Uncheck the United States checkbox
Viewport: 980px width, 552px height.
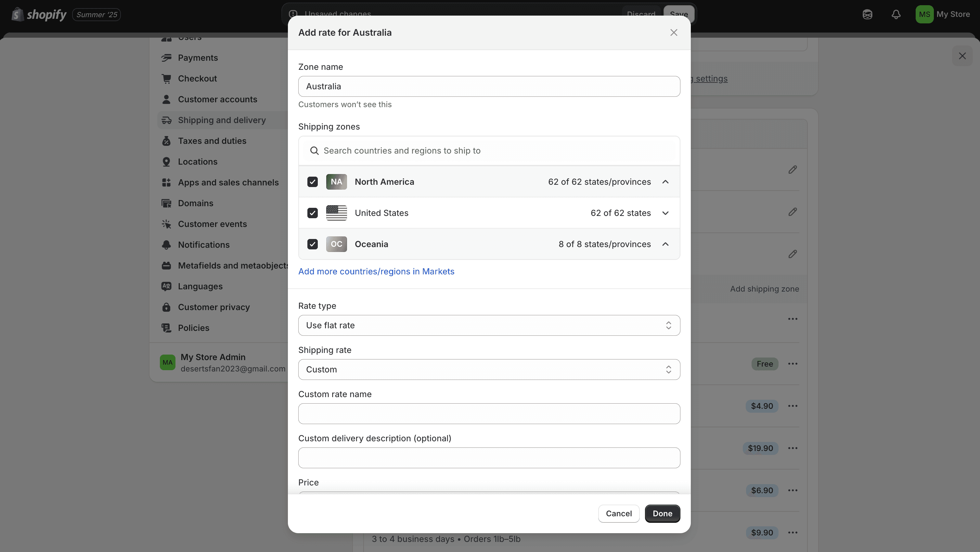tap(312, 213)
